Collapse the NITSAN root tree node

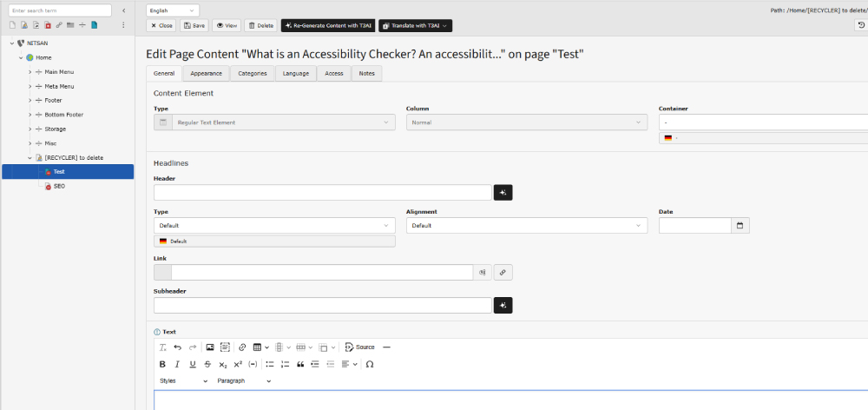[x=12, y=43]
